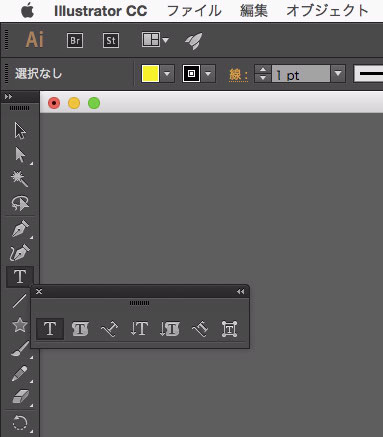
Task: Open Adobe Stock via St icon
Action: pyautogui.click(x=111, y=41)
